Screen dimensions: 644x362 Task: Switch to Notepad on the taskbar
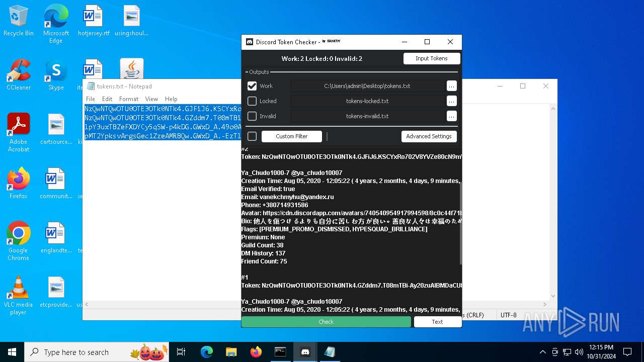330,352
